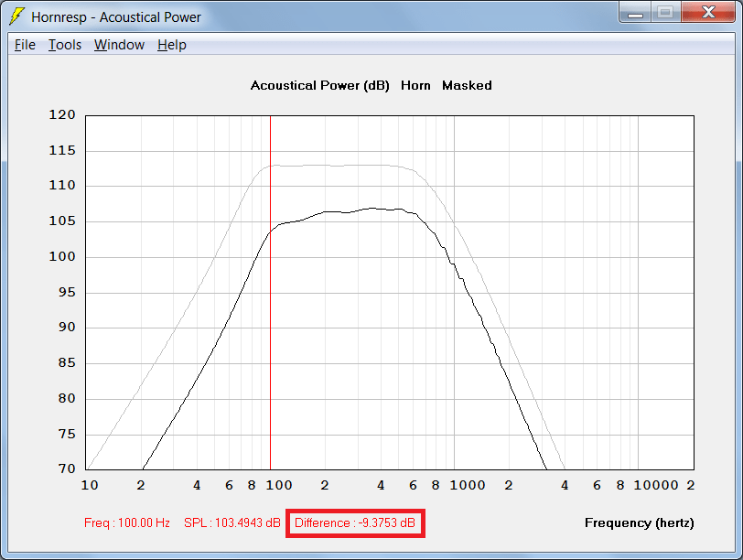Open the Help menu

click(x=172, y=45)
